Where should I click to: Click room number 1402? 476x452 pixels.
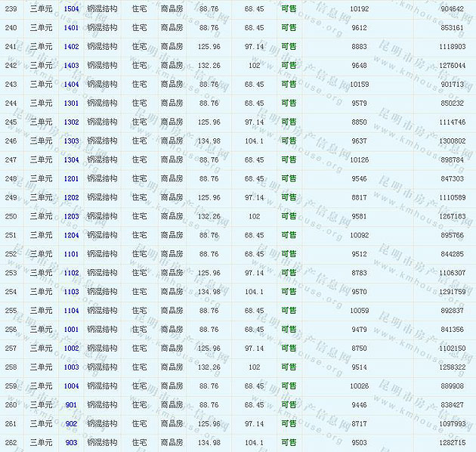tap(71, 47)
